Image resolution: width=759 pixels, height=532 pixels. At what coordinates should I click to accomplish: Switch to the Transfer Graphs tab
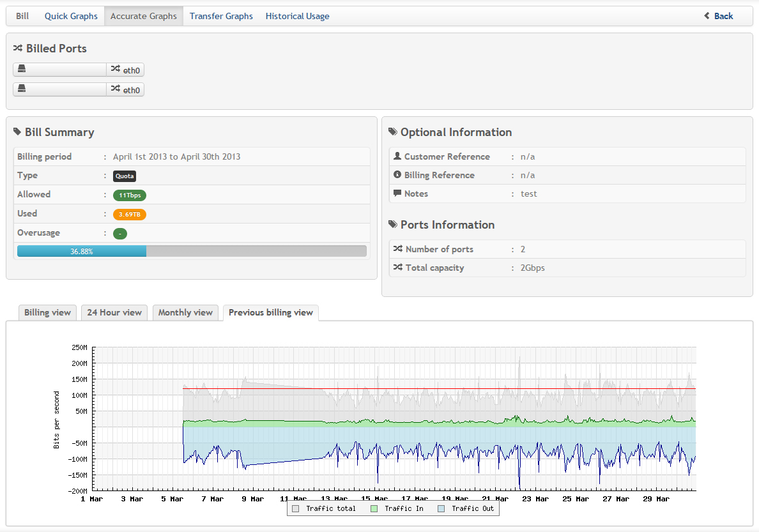point(221,16)
